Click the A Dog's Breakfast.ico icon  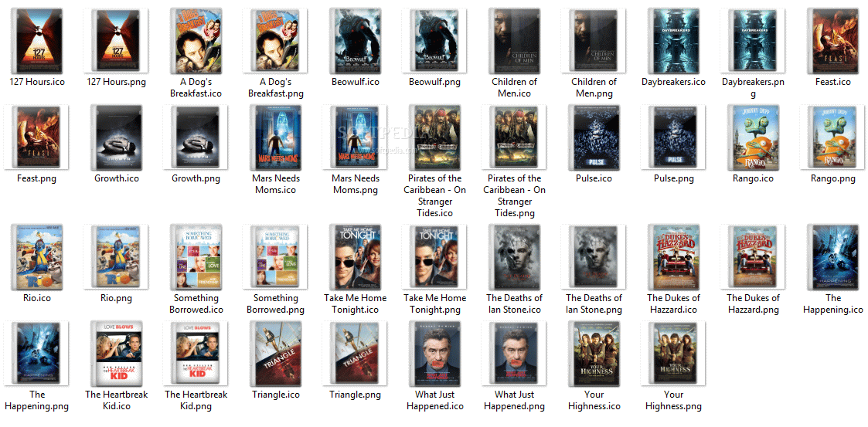[x=196, y=40]
